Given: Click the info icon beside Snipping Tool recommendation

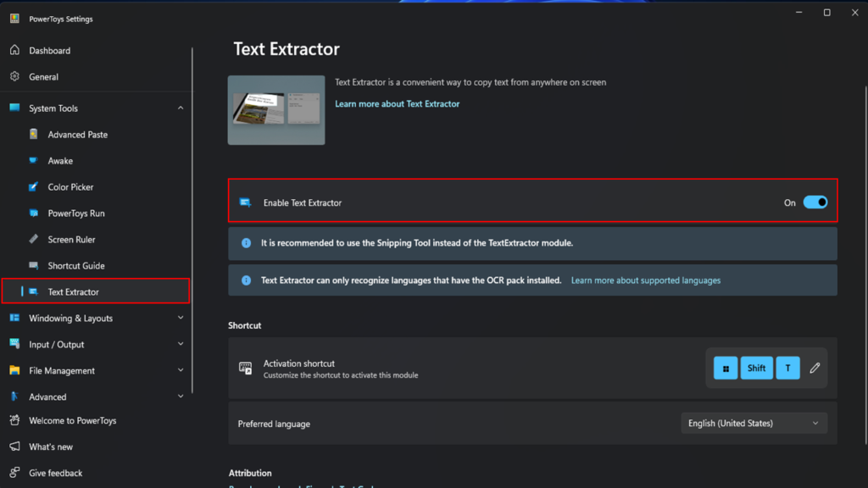Looking at the screenshot, I should point(247,243).
